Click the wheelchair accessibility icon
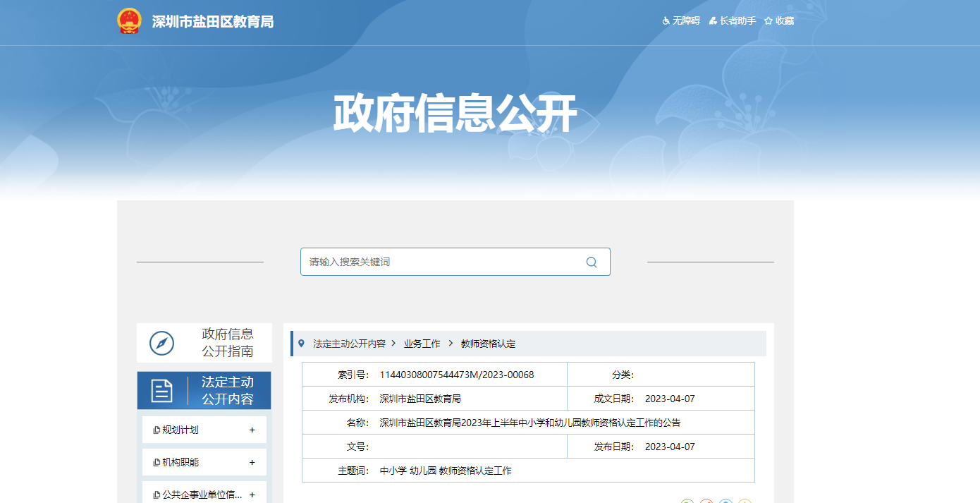 tap(666, 21)
